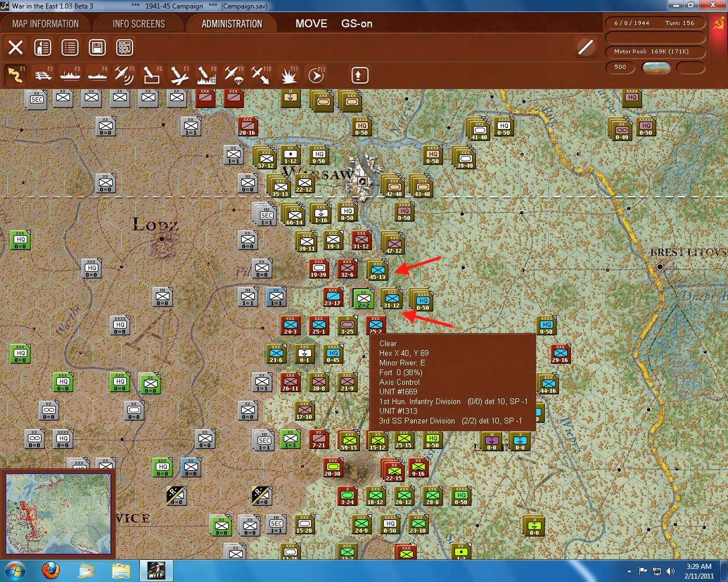Select the F1 Move mode icon
The height and width of the screenshot is (582, 728).
pos(15,75)
